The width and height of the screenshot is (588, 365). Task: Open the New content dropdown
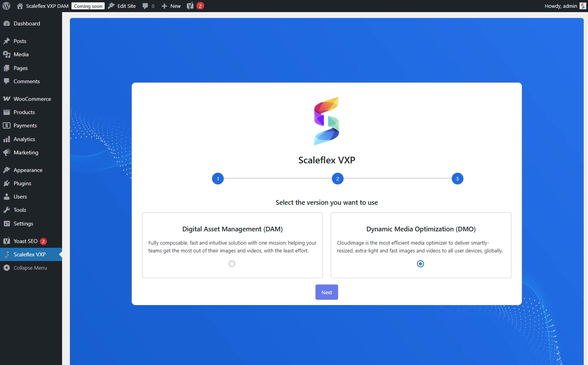pos(171,6)
